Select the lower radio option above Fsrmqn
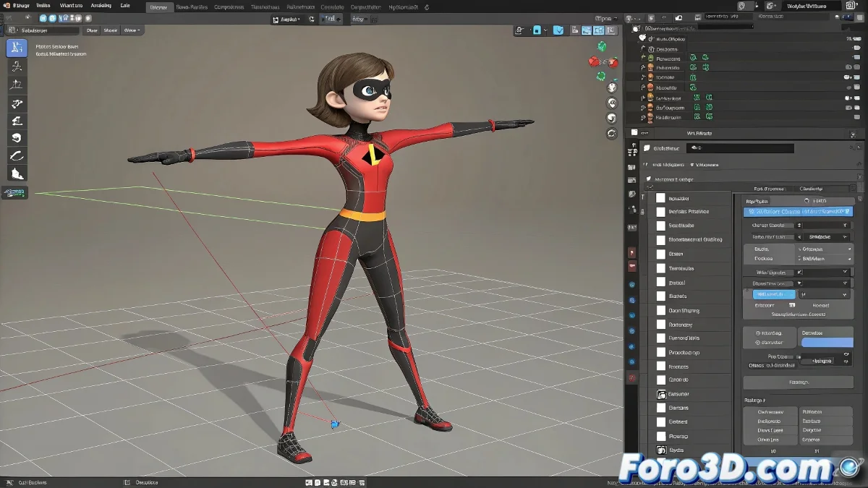The image size is (868, 488). coord(758,342)
